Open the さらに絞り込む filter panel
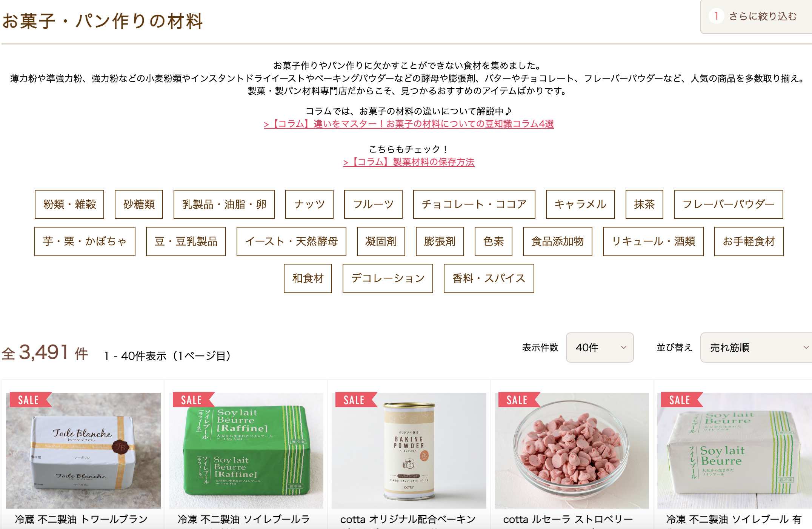The image size is (812, 529). tap(756, 16)
